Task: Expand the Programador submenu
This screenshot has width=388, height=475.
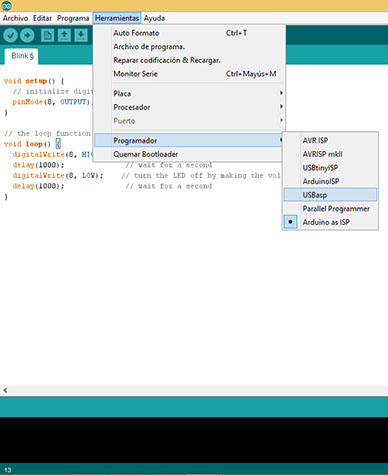Action: 189,140
